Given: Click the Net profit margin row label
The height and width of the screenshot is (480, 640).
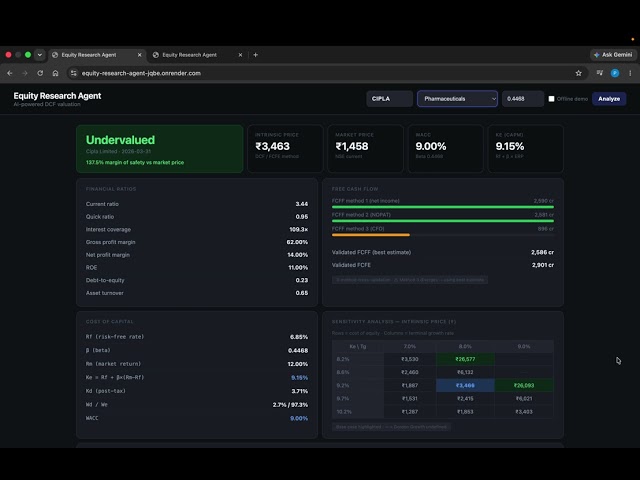Looking at the screenshot, I should [x=108, y=255].
